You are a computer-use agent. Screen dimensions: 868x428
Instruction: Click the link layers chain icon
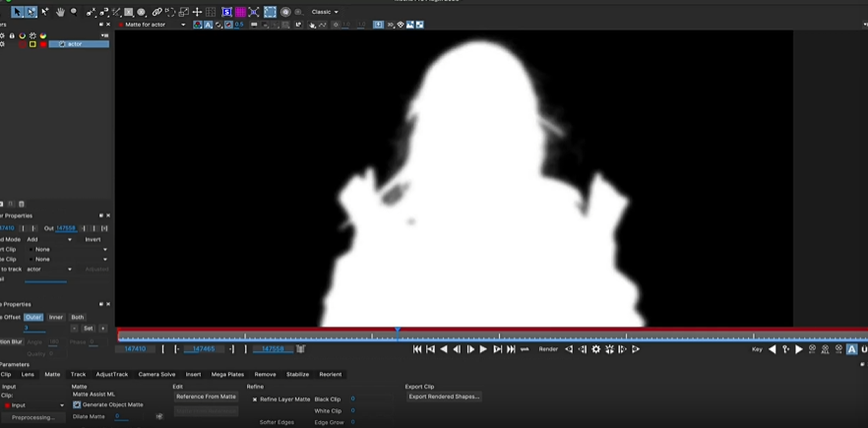[x=156, y=12]
